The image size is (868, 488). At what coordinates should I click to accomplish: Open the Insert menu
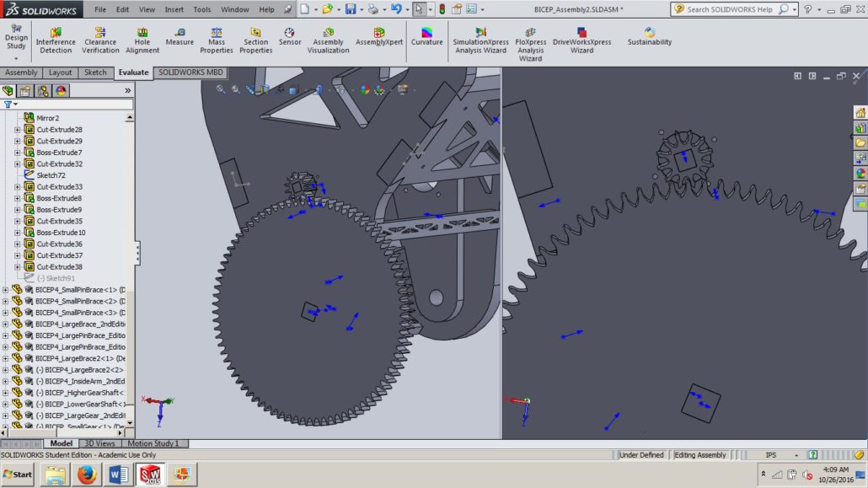click(174, 10)
